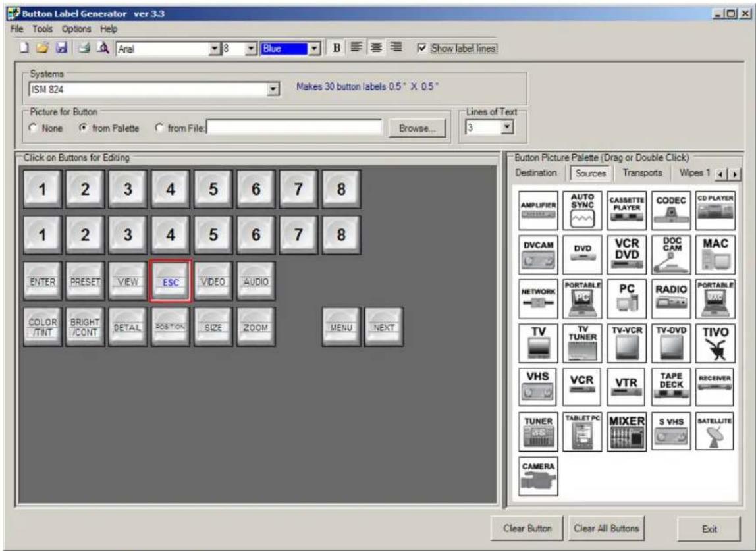Save using the floppy disk icon
This screenshot has height=551, width=756.
[62, 47]
